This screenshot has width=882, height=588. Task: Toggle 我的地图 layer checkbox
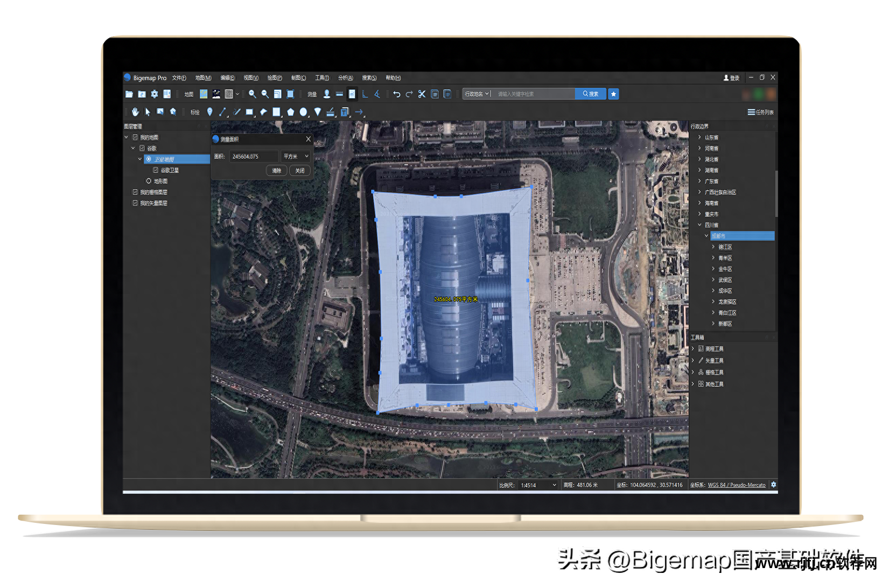[x=135, y=137]
